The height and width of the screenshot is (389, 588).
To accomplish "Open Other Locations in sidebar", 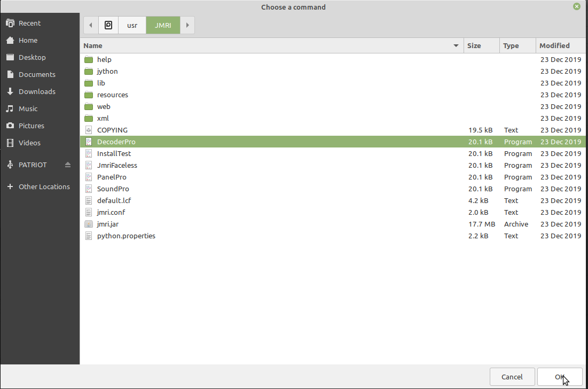I will pos(44,187).
